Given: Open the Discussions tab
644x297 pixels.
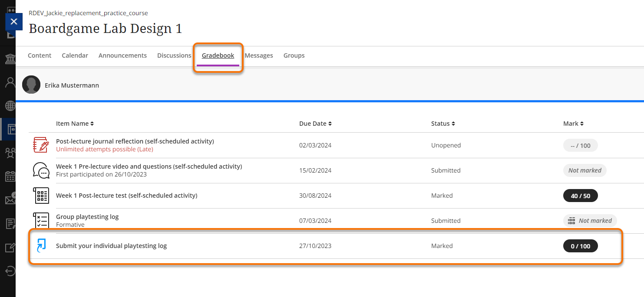Looking at the screenshot, I should (x=174, y=55).
